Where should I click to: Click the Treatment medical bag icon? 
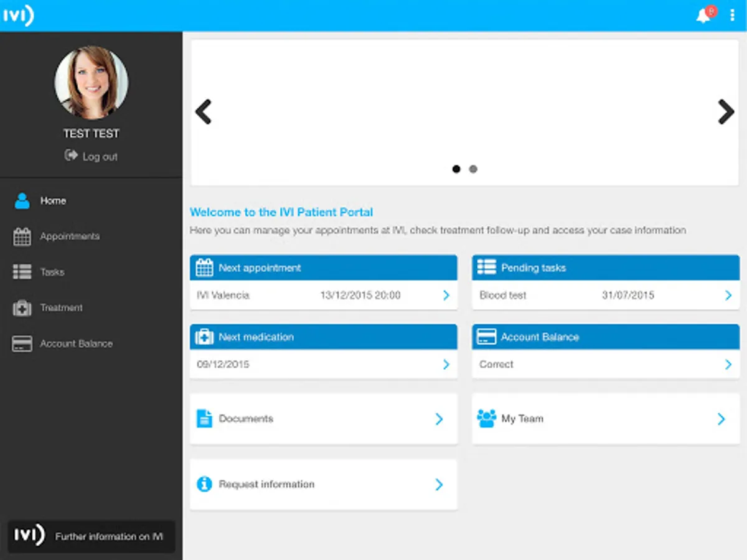click(x=22, y=307)
